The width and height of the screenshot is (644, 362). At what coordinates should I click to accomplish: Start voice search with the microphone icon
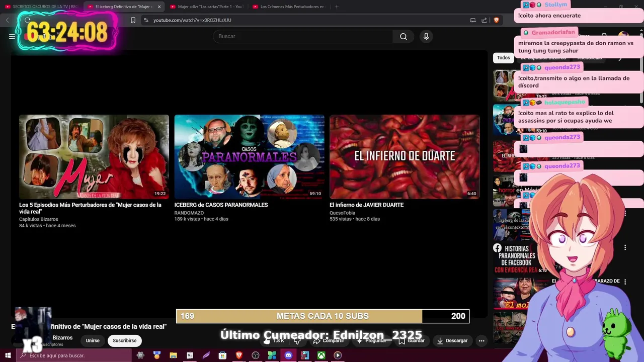click(x=426, y=36)
